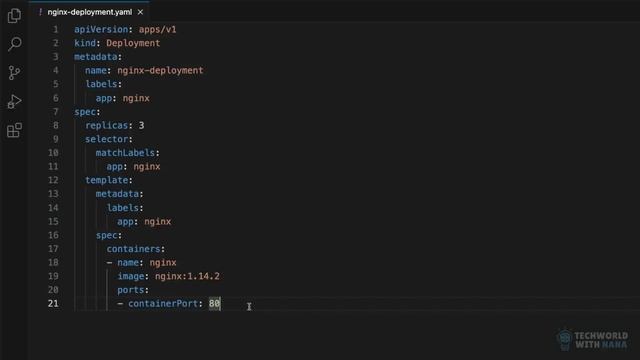Click line number 1 in gutter
Screen dimensions: 640x360
(56, 29)
